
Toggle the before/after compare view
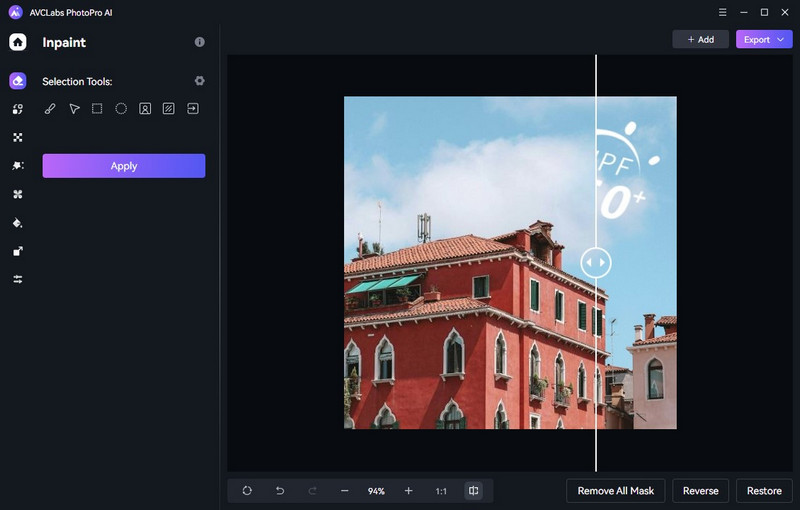473,491
